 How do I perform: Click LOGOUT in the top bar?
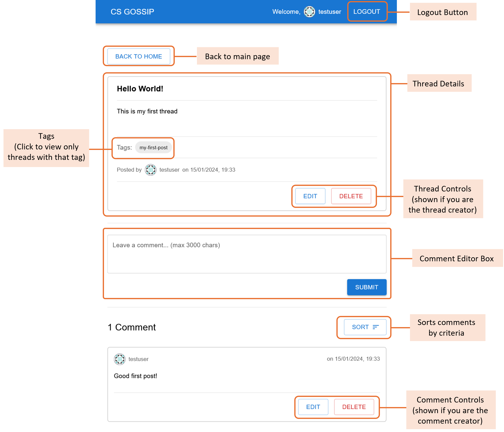coord(367,11)
